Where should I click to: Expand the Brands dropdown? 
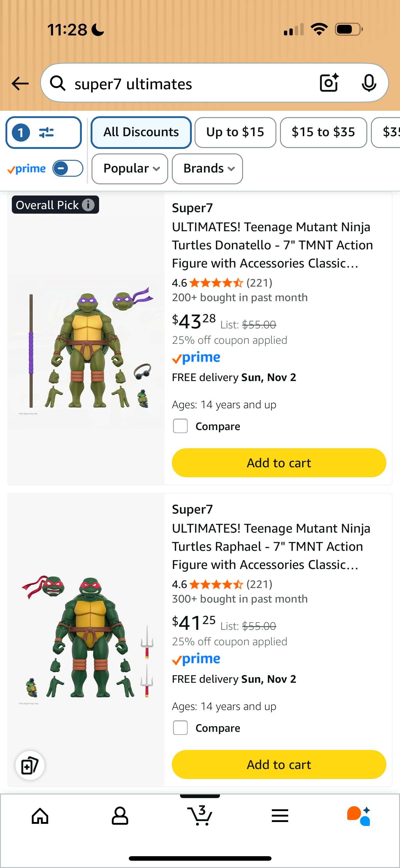(207, 169)
